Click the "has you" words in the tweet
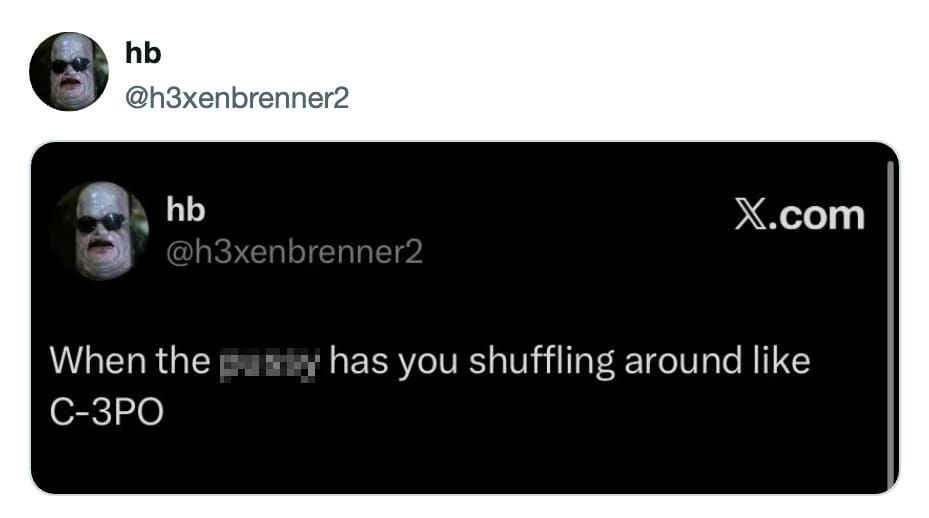The image size is (929, 518). click(x=393, y=361)
